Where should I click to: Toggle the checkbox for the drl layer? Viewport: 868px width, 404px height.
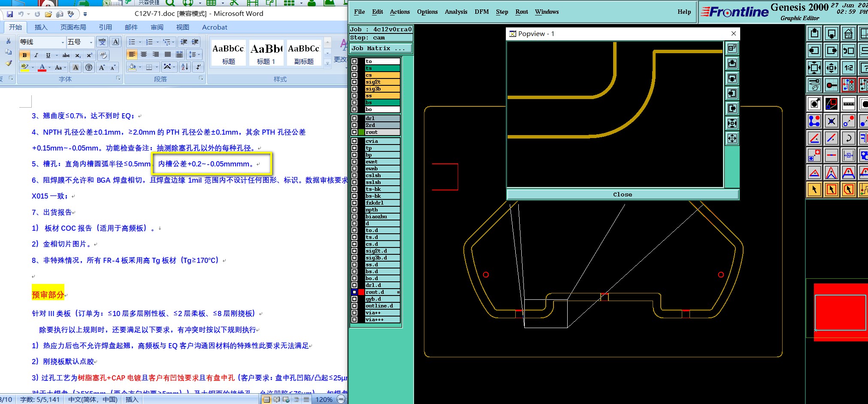pyautogui.click(x=354, y=118)
